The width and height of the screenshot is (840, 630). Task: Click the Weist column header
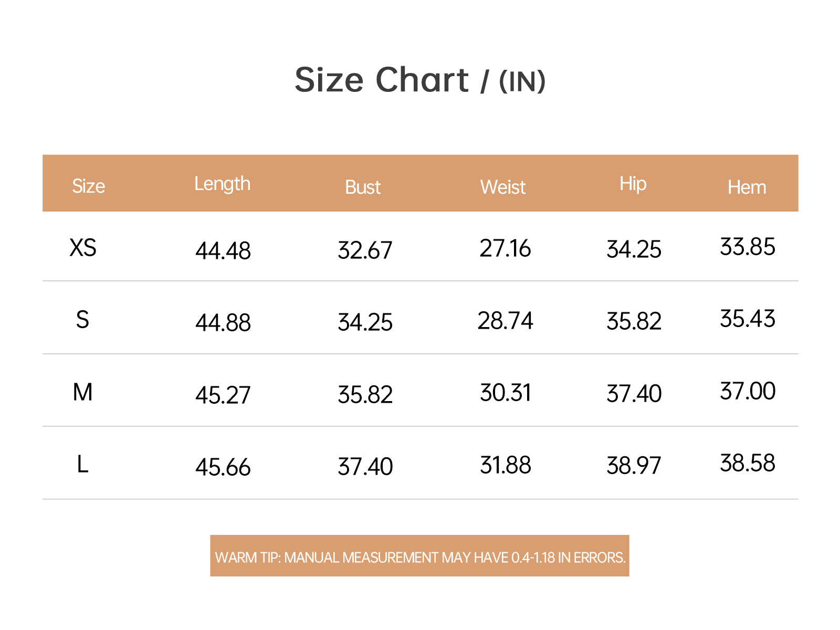pos(503,187)
